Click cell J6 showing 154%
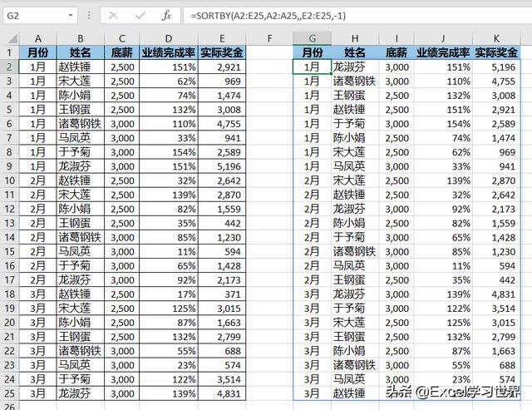The width and height of the screenshot is (532, 410). (x=443, y=124)
